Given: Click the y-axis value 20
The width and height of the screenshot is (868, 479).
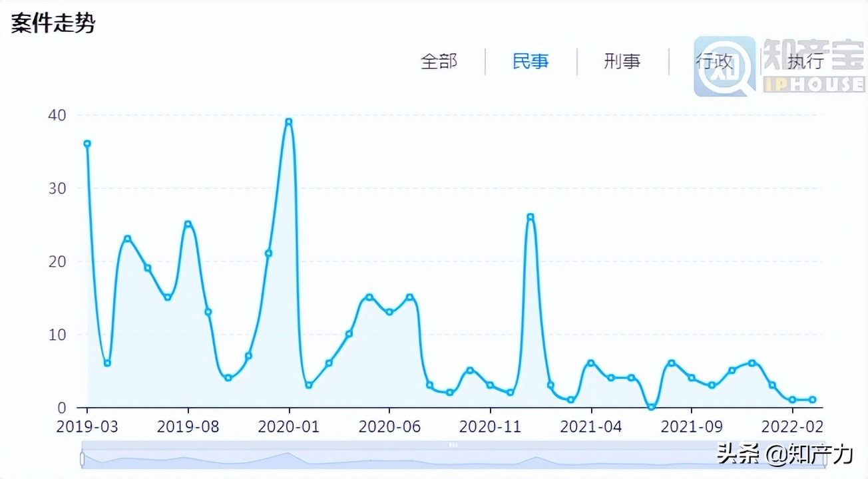Looking at the screenshot, I should pyautogui.click(x=57, y=261).
